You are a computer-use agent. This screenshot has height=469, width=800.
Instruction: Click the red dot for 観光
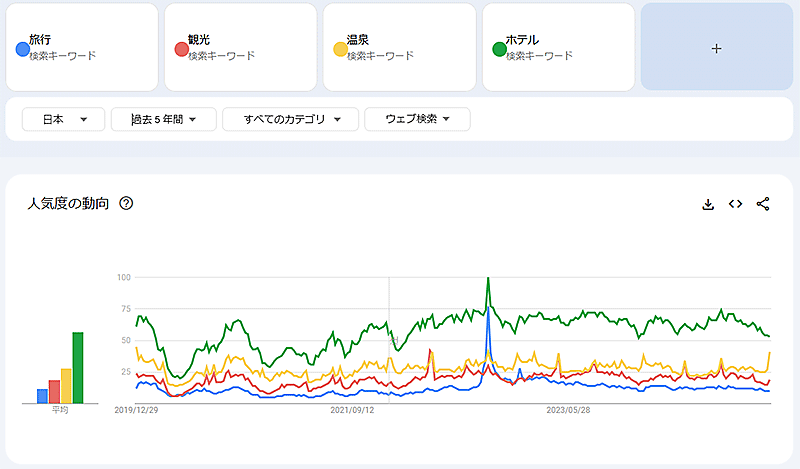[x=181, y=49]
